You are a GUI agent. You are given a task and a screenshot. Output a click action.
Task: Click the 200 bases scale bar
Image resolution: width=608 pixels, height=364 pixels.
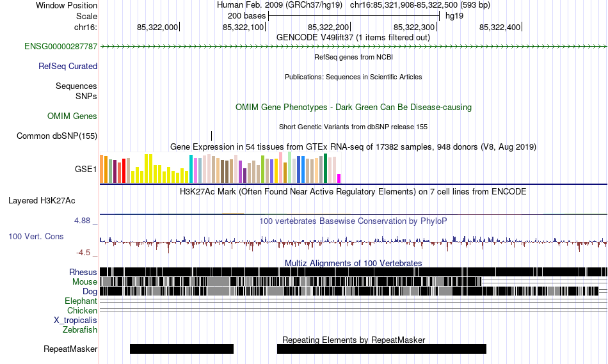(354, 16)
